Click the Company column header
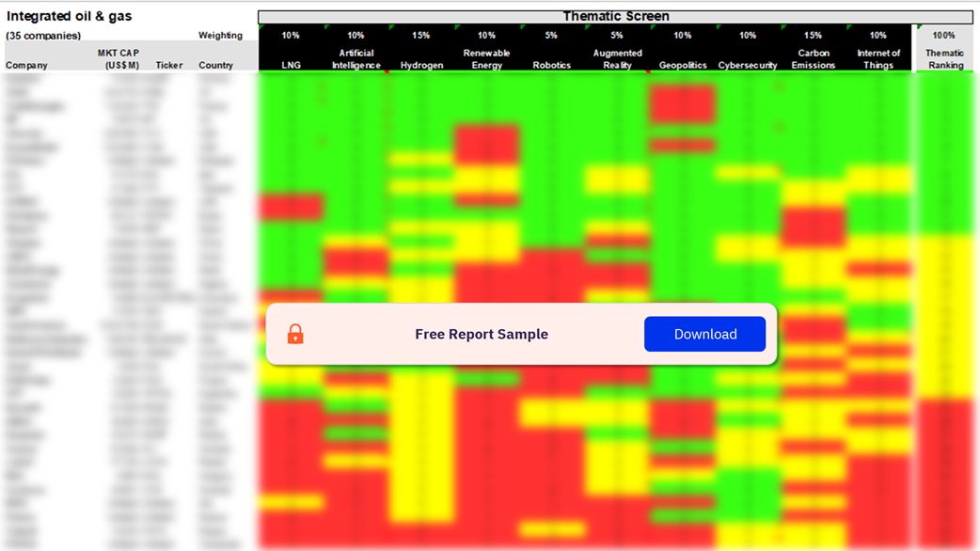The image size is (980, 551). click(x=26, y=65)
